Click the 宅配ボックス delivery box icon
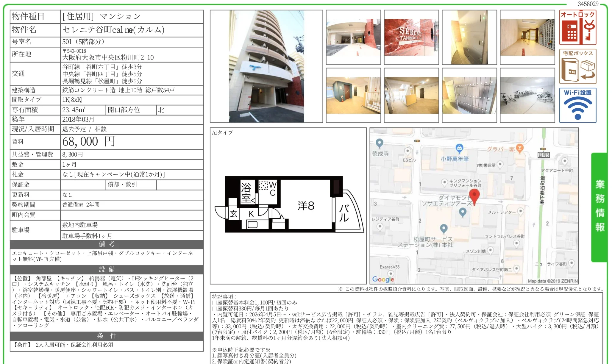Image resolution: width=612 pixels, height=364 pixels. tap(577, 66)
